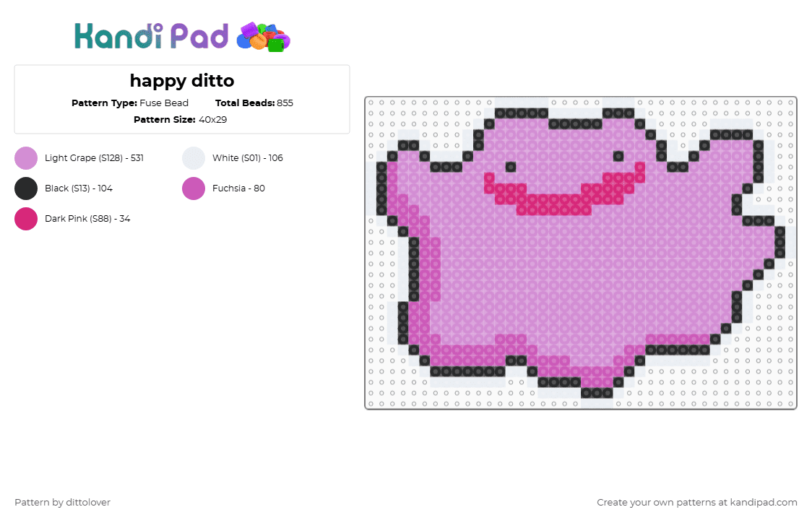Click ditto's left eye bead
Image resolution: width=812 pixels, height=520 pixels.
pos(511,167)
